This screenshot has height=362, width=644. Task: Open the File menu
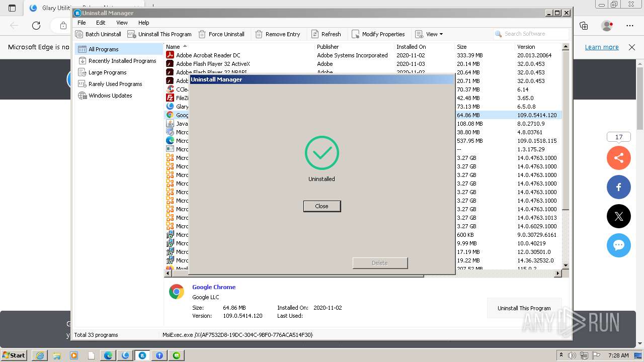[82, 23]
